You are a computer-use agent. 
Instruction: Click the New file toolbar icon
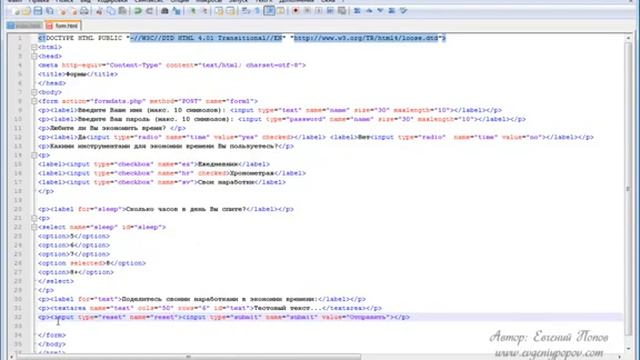click(15, 11)
